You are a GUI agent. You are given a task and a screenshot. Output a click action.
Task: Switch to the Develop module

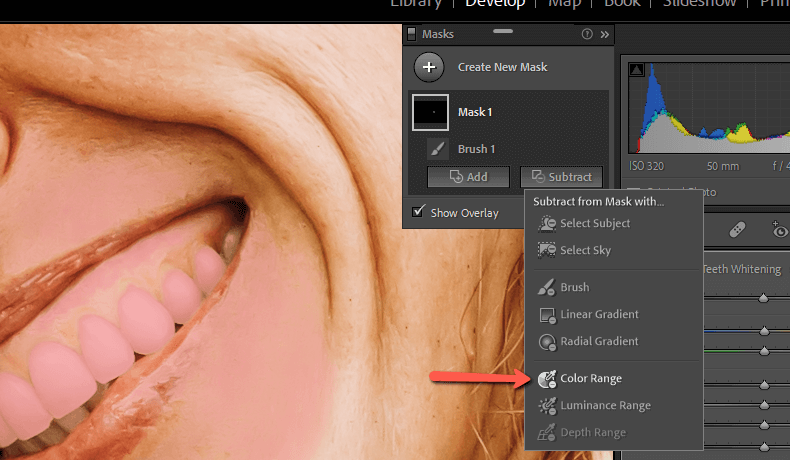point(495,4)
